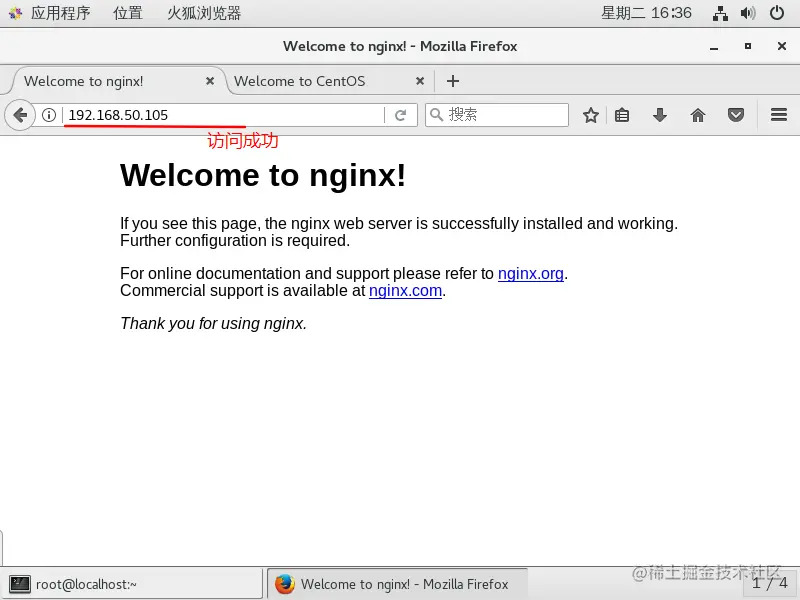Switch to root@localhost terminal in taskbar
This screenshot has height=600, width=800.
134,584
